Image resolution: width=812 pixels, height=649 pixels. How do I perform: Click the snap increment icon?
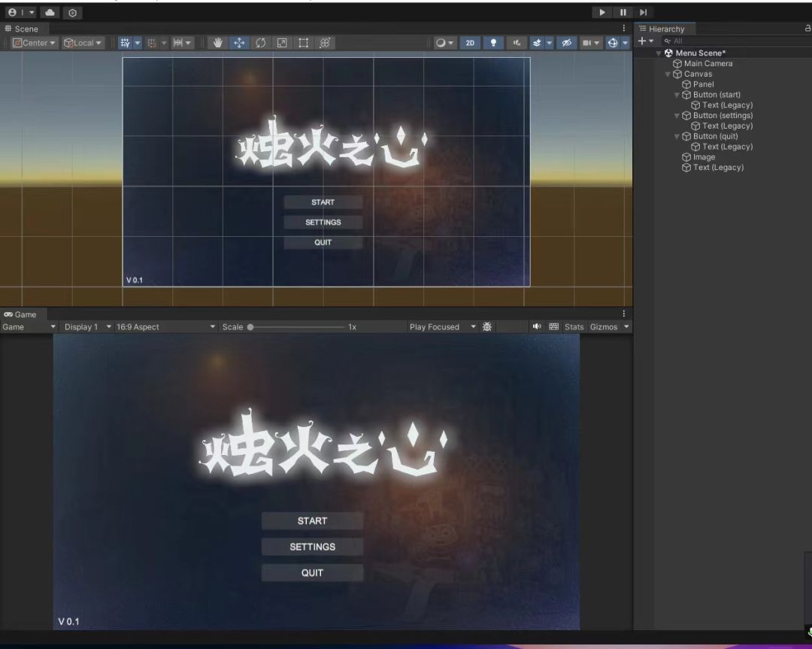(152, 43)
